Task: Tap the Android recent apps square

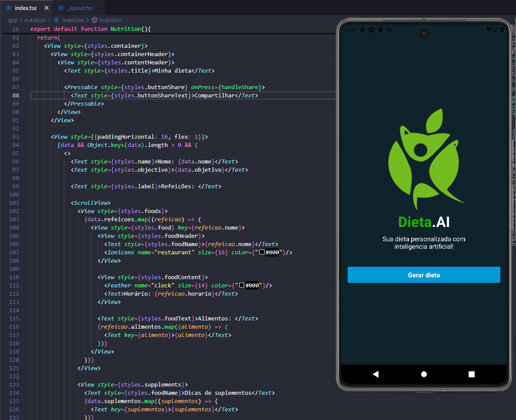Action: (x=472, y=374)
